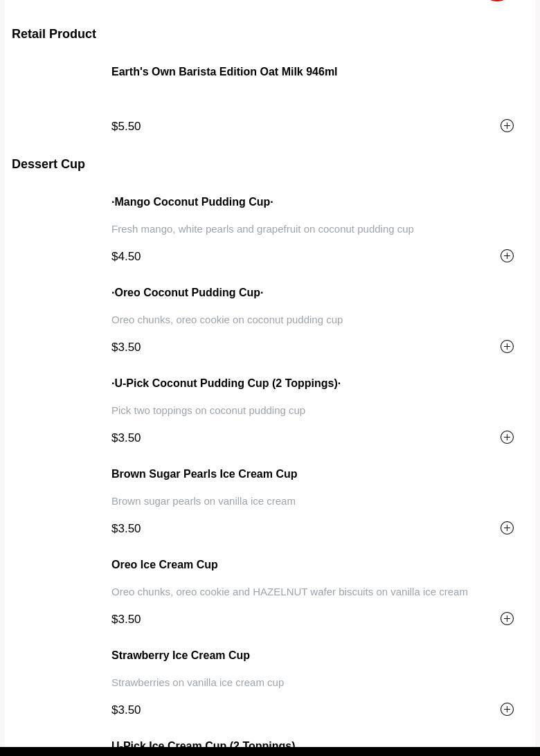Click the $4.50 mango pudding price
540x756 pixels.
(x=126, y=257)
